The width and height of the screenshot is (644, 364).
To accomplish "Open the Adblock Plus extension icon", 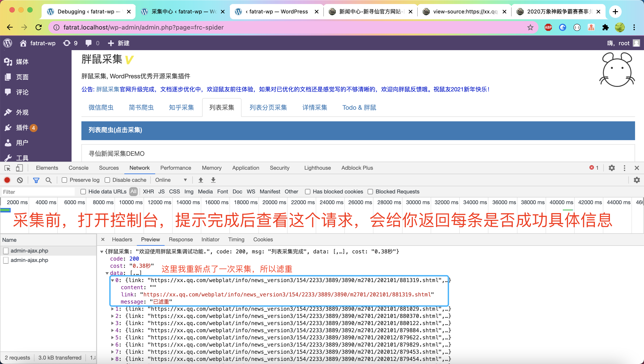I will point(548,27).
